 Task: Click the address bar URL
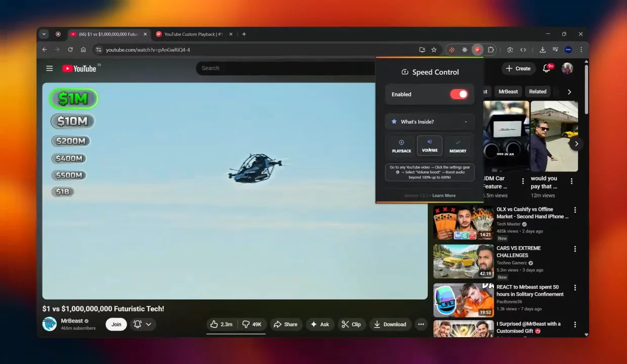point(148,50)
